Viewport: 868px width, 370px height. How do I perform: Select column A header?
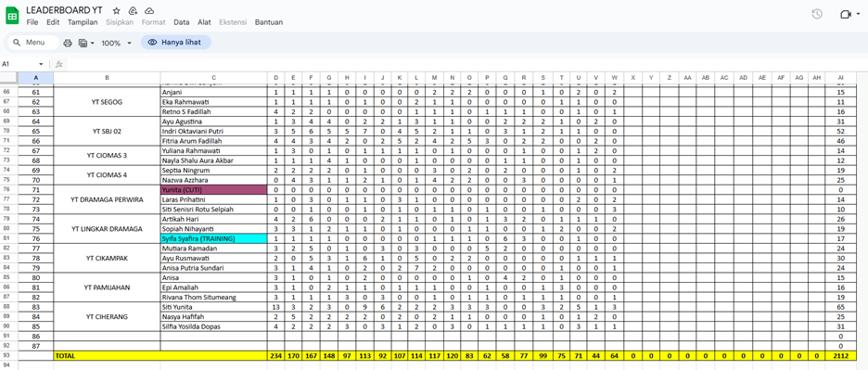point(36,78)
